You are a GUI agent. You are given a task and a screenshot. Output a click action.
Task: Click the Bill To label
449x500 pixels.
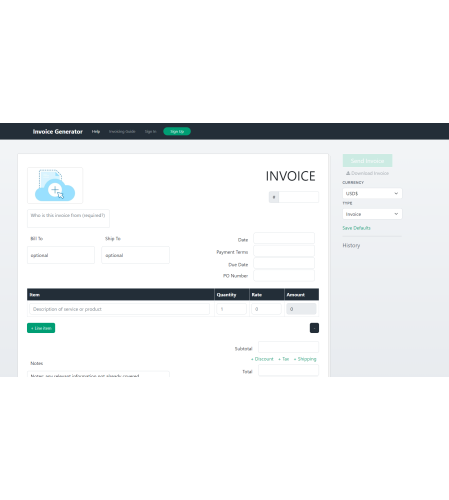(37, 239)
